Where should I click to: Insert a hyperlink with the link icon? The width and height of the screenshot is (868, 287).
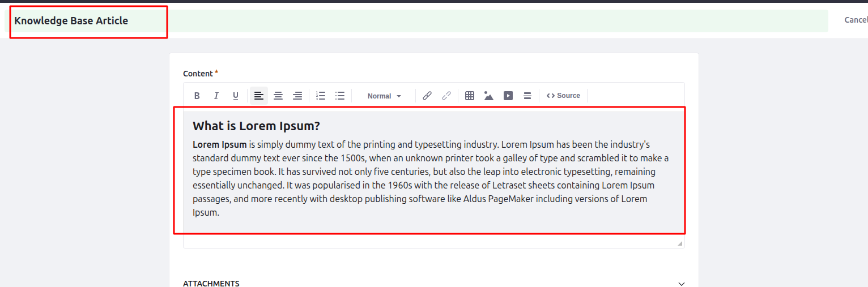point(427,96)
